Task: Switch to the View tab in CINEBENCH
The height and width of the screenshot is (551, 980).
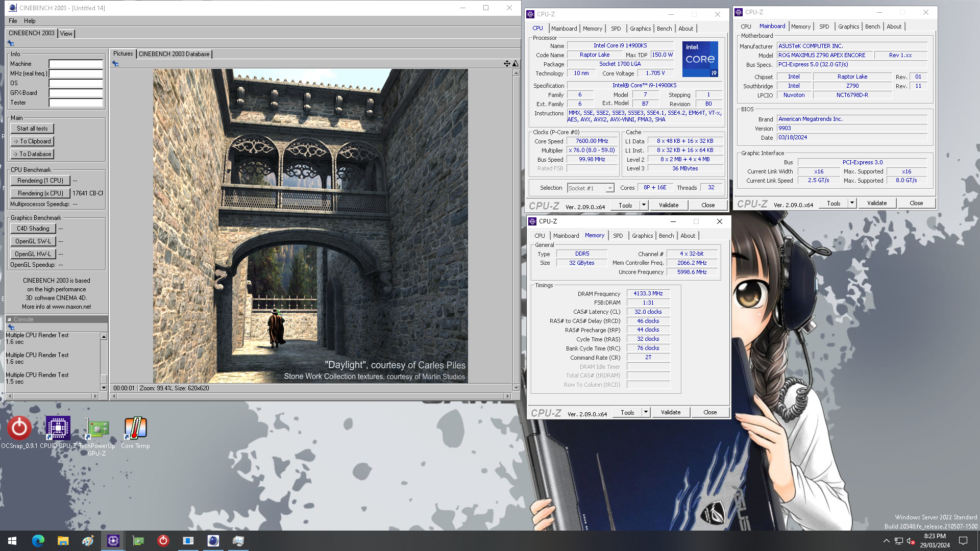Action: (x=66, y=34)
